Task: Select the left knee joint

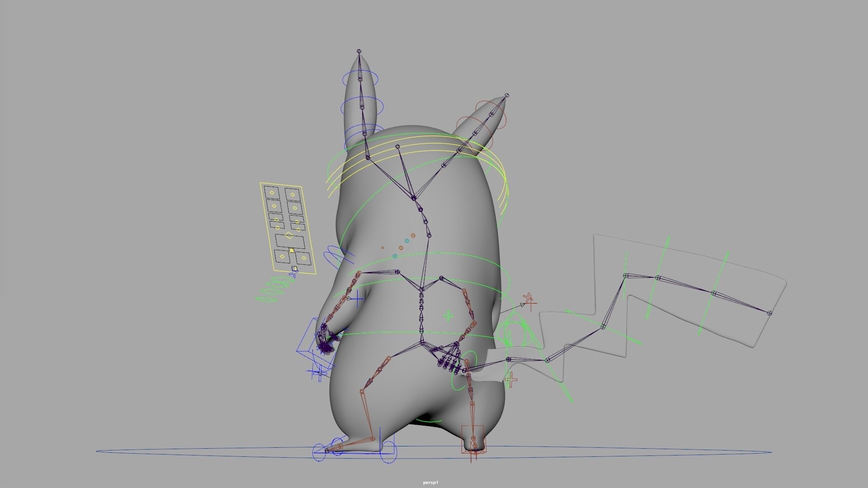Action: coord(362,391)
